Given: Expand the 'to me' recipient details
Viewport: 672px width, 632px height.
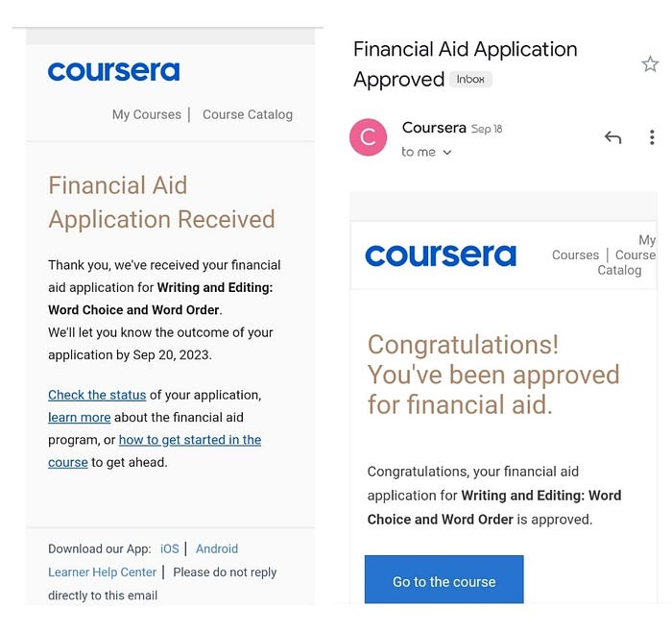Looking at the screenshot, I should point(426,152).
